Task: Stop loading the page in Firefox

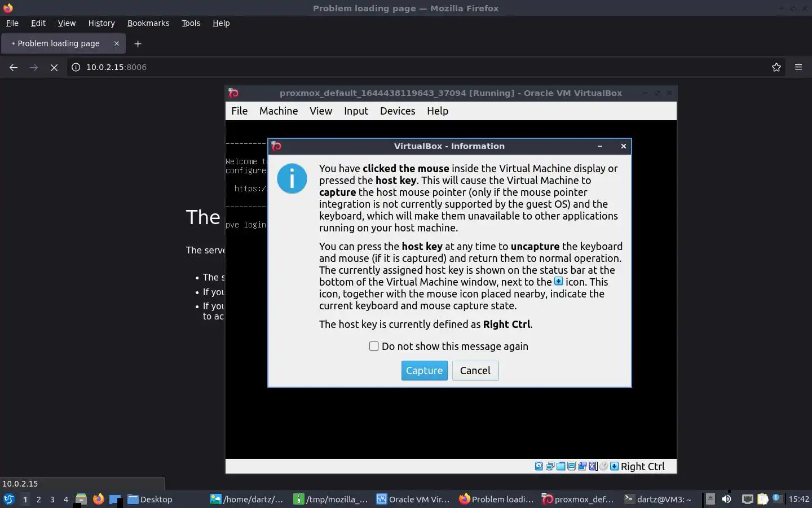Action: tap(54, 67)
